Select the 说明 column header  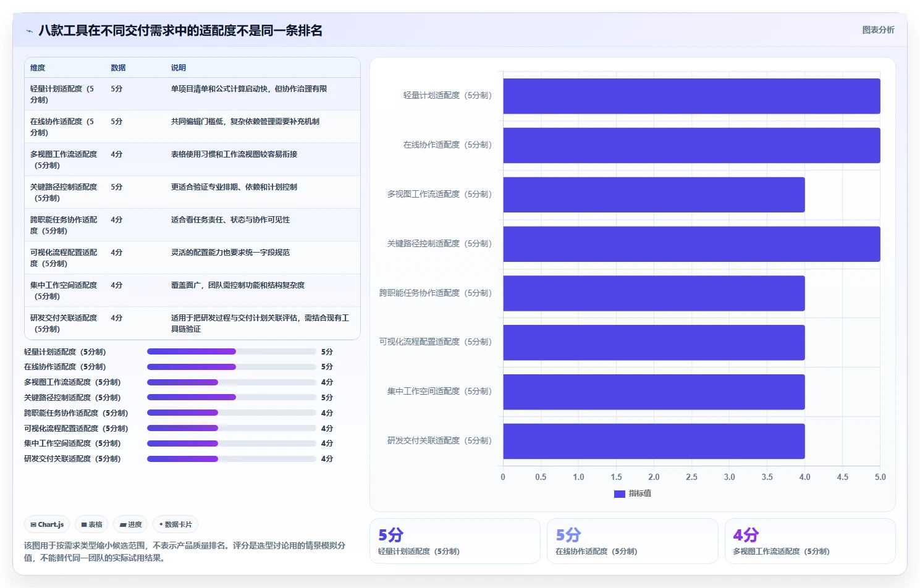(179, 68)
